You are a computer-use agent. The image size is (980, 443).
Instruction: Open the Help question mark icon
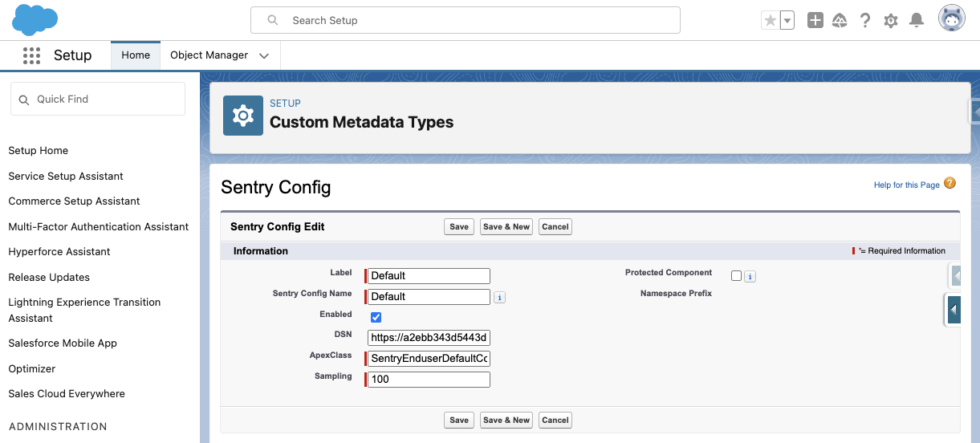pos(865,21)
